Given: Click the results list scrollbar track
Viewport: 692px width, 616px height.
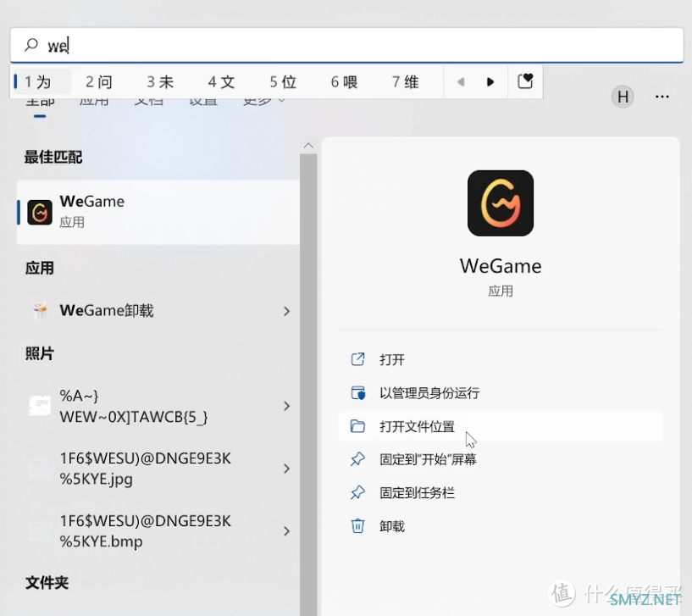Looking at the screenshot, I should 308,384.
